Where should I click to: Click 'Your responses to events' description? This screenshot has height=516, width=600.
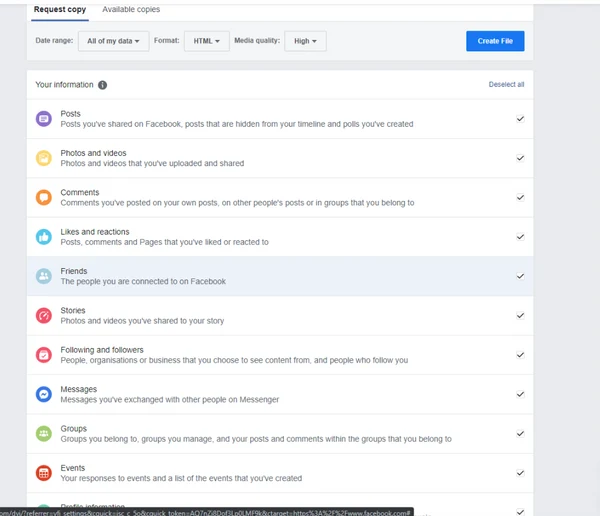[x=181, y=478]
